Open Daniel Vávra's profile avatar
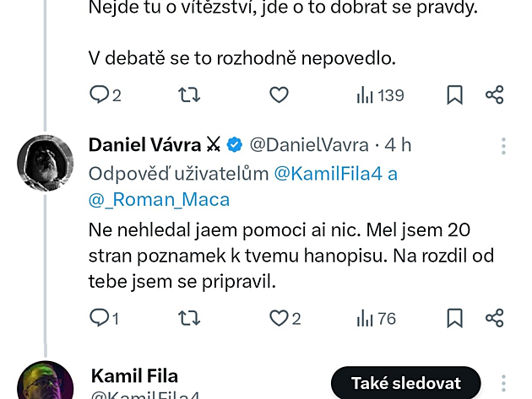The image size is (532, 399). pos(45,162)
